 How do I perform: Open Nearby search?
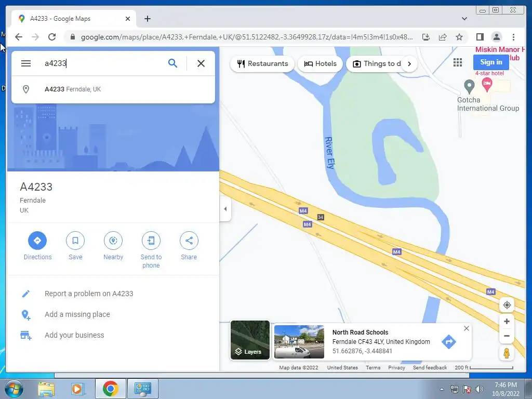[x=113, y=246]
